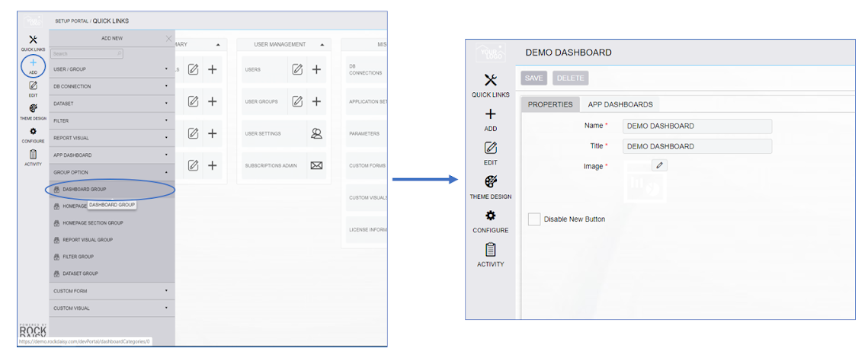Click the plus icon on the Users tile
Image resolution: width=868 pixels, height=361 pixels.
(316, 69)
